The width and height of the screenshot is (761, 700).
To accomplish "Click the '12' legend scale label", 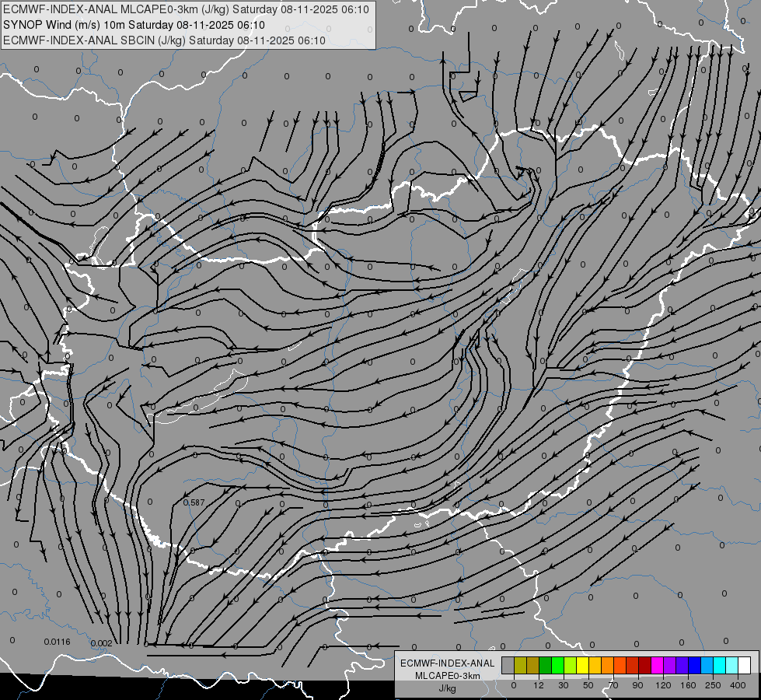I will 539,685.
